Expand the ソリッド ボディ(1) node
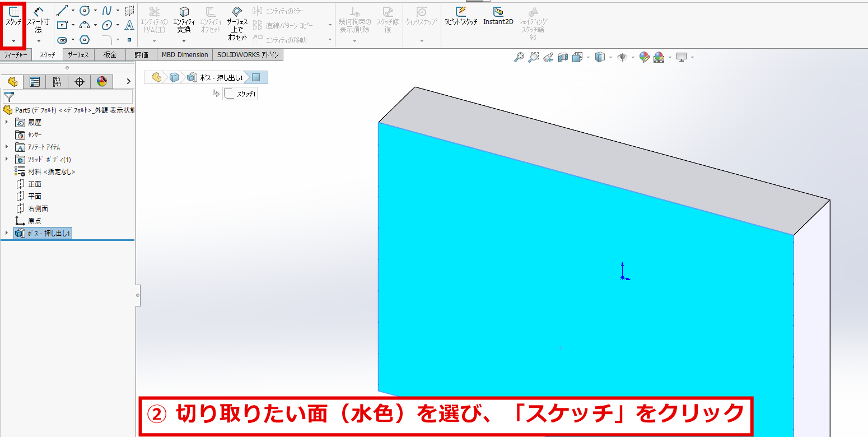The height and width of the screenshot is (437, 868). 7,159
